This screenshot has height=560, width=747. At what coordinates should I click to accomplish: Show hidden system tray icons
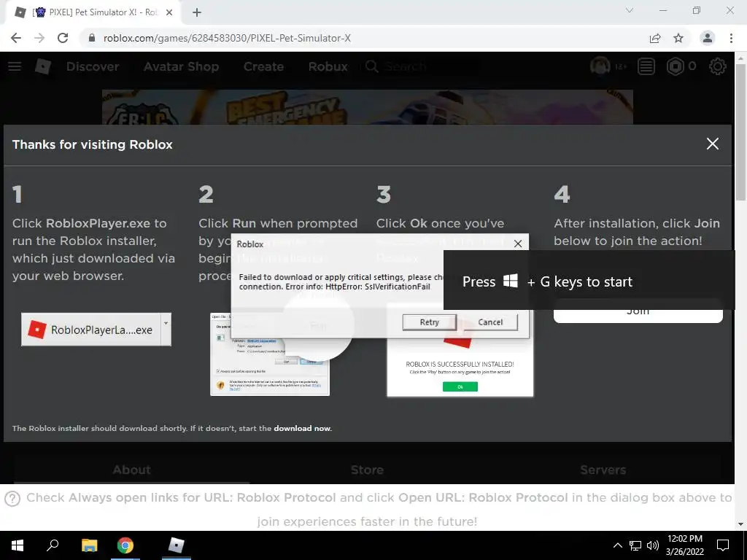617,545
